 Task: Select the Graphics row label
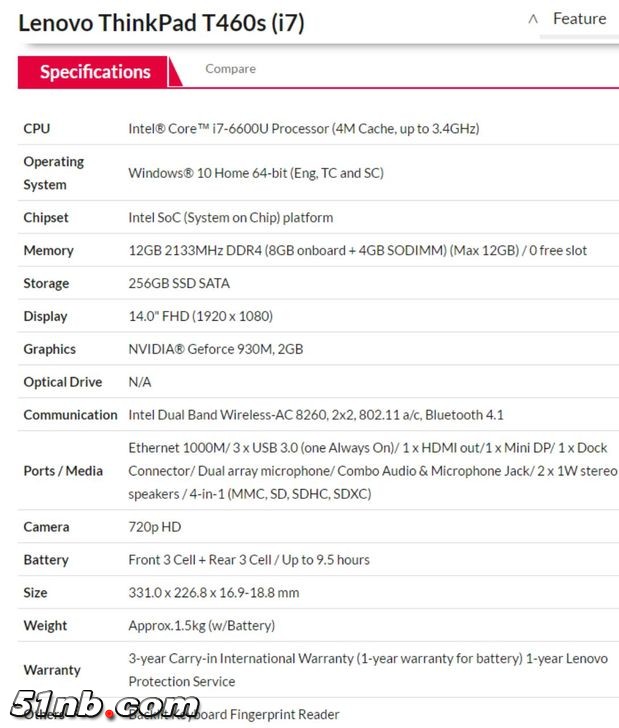pyautogui.click(x=49, y=350)
